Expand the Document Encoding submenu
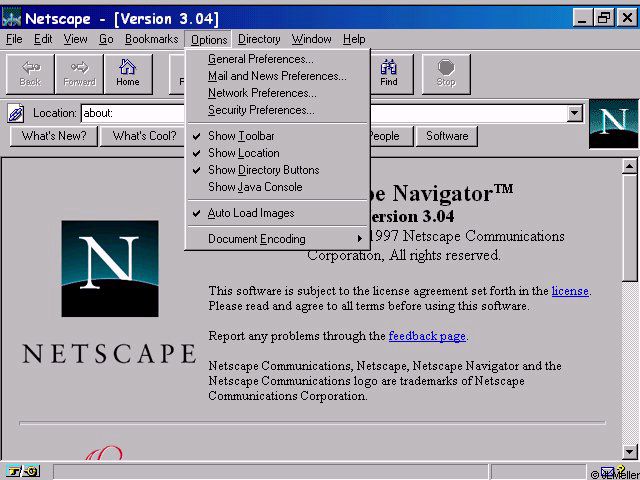The image size is (640, 480). tap(278, 239)
